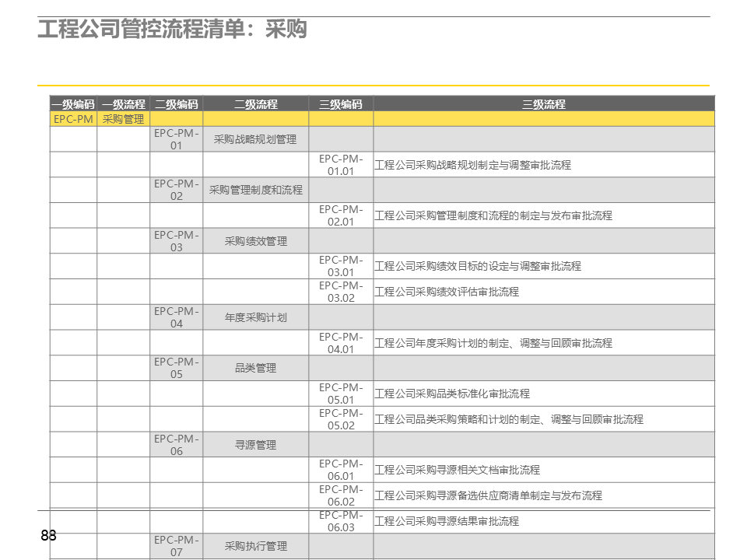The height and width of the screenshot is (560, 747).
Task: Click the 采购管理制度和流程 cell
Action: [256, 190]
